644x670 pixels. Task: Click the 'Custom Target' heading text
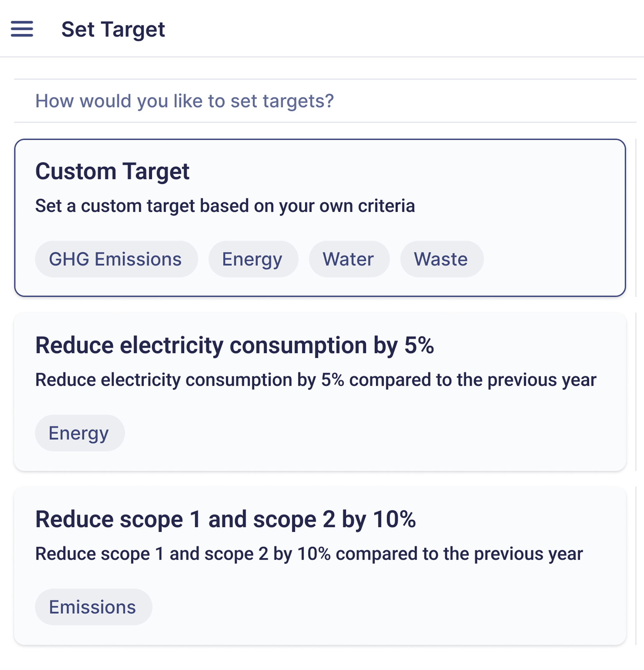112,171
